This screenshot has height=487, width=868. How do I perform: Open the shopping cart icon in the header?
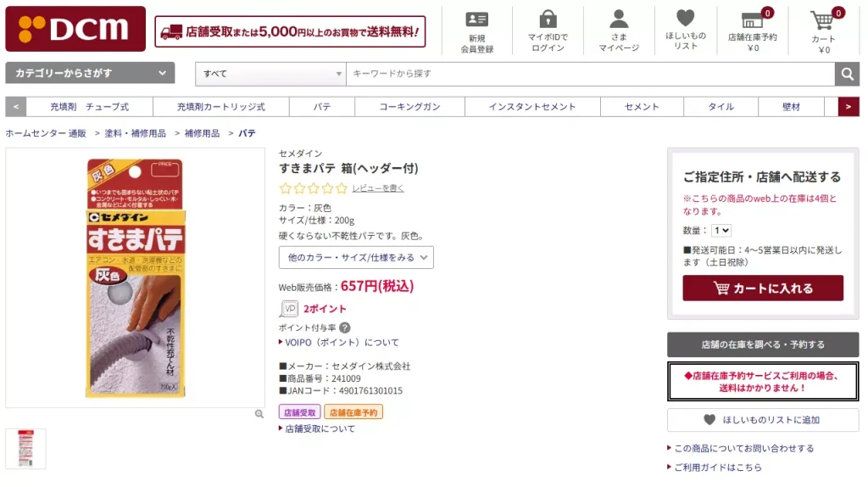click(822, 20)
